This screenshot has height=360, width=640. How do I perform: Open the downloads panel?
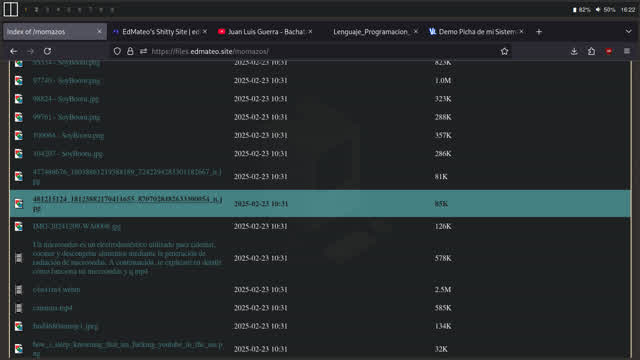(x=574, y=51)
